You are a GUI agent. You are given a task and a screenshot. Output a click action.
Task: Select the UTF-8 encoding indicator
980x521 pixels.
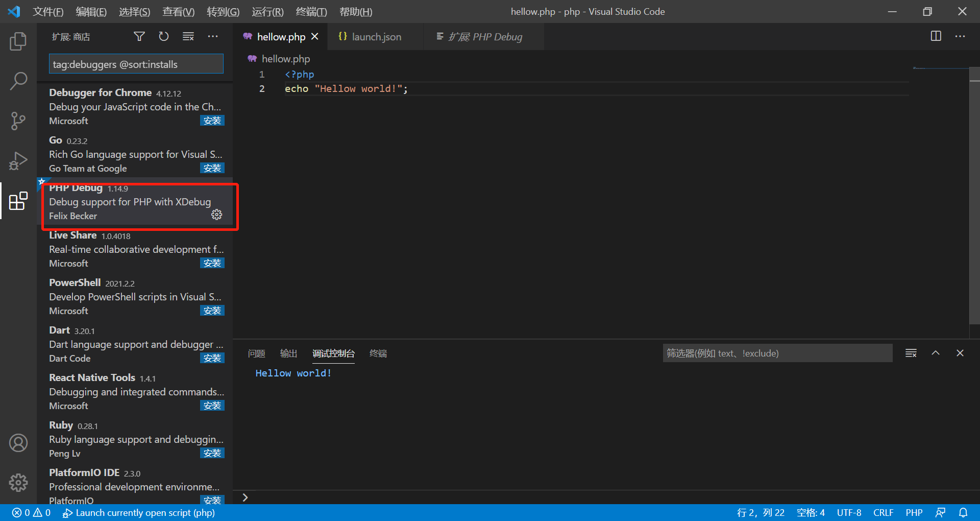849,513
